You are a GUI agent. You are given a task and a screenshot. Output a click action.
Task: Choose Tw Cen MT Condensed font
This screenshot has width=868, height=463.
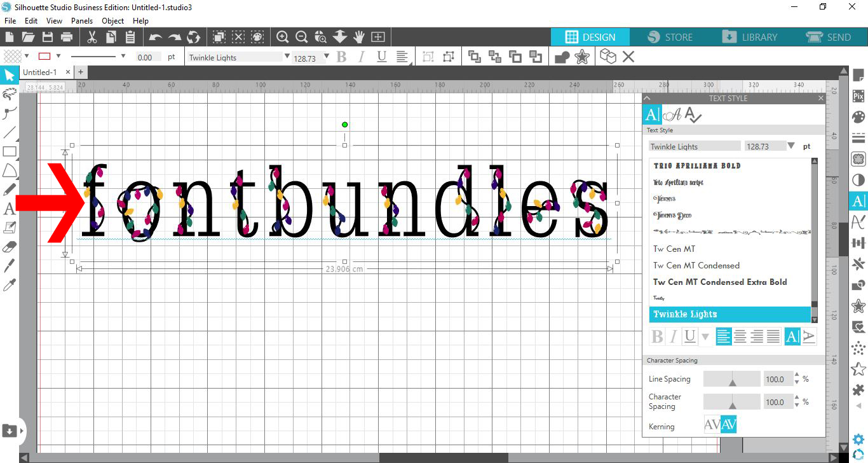[696, 265]
